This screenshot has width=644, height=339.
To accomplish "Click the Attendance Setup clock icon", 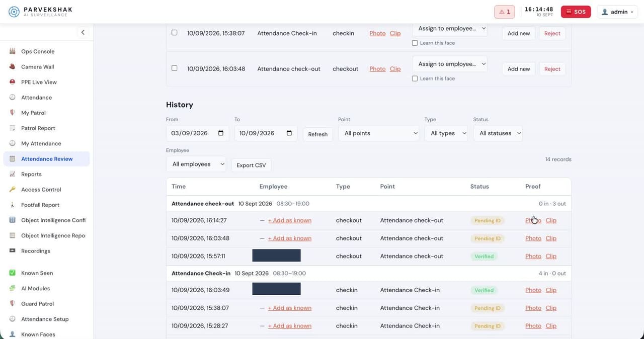I will [12, 319].
